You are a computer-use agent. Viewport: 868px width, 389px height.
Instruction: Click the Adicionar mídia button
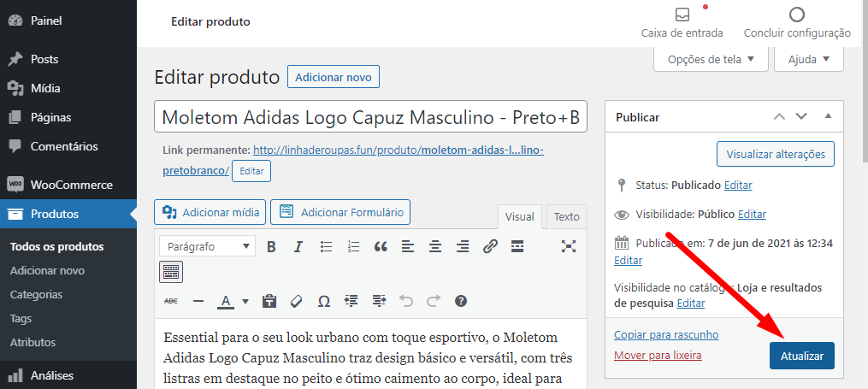[210, 213]
